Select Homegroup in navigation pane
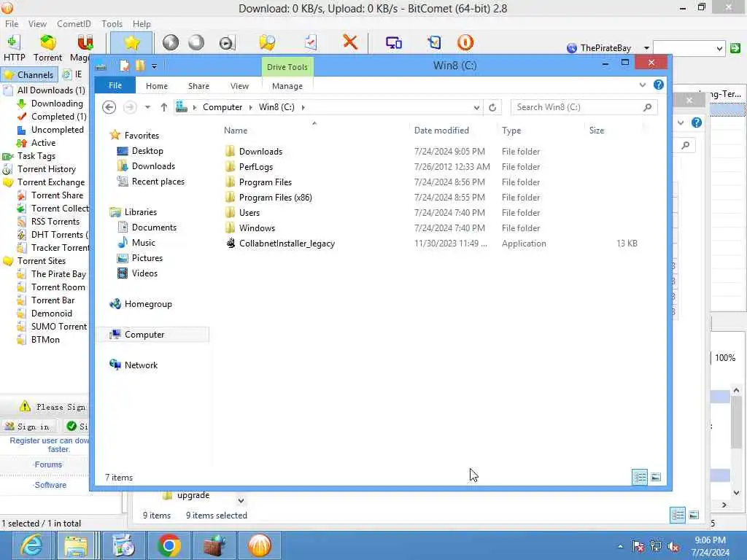Viewport: 747px width, 560px height. tap(147, 304)
